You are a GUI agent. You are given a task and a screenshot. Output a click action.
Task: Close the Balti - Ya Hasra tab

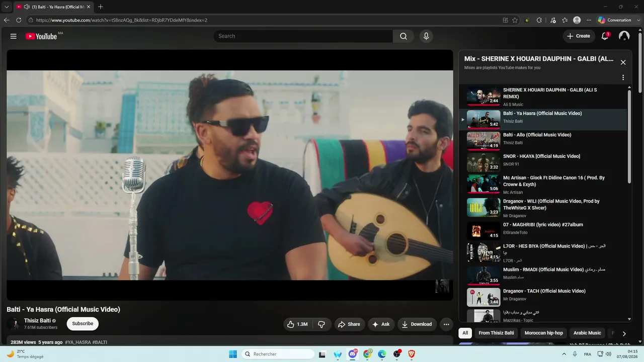tap(89, 7)
